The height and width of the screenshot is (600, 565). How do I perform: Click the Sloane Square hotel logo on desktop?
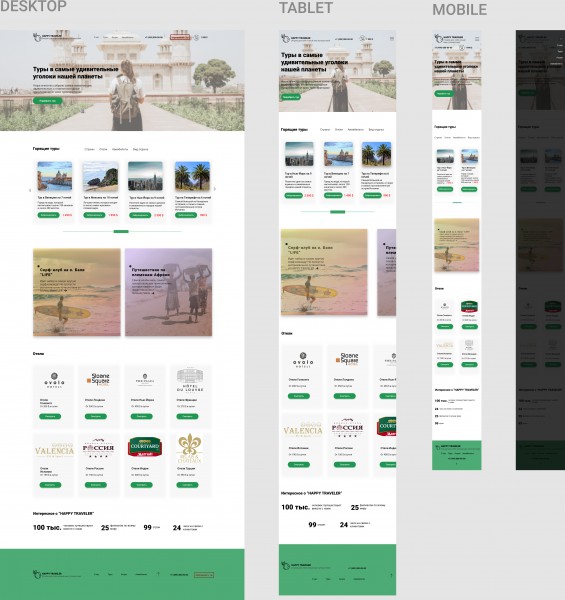tap(99, 379)
